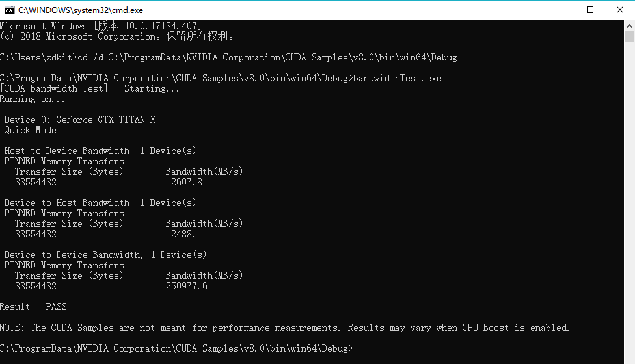
Task: Click the "[CUDA Bandwidth Test] - Starting..." line
Action: pos(90,88)
